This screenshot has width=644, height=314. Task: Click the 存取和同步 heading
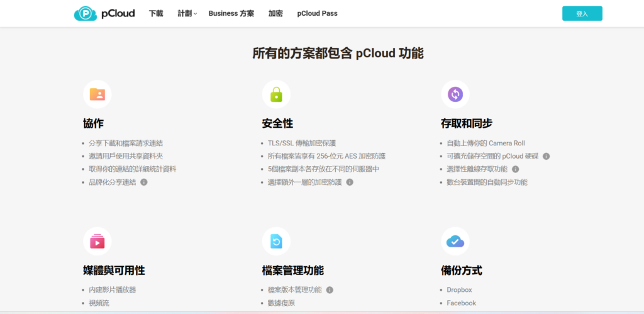click(x=467, y=123)
